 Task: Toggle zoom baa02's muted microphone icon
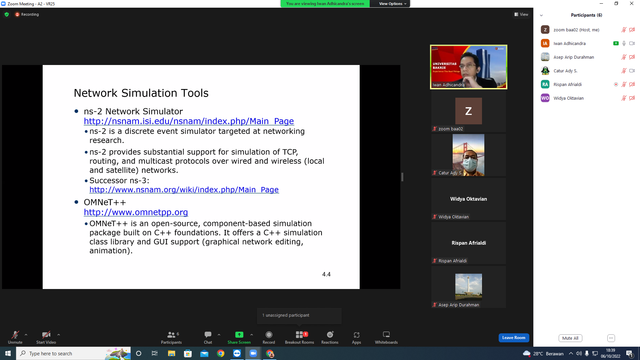point(624,30)
